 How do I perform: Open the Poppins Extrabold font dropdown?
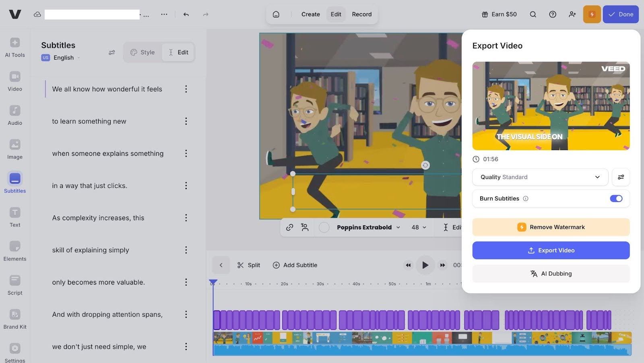coord(368,227)
